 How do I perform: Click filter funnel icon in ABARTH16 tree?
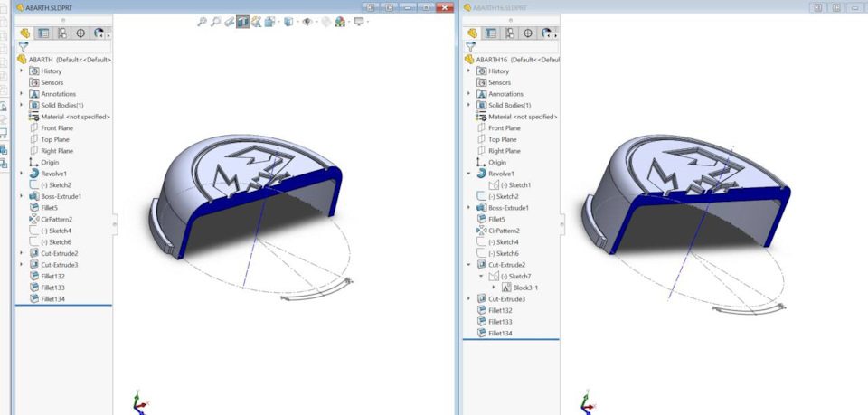(x=470, y=47)
